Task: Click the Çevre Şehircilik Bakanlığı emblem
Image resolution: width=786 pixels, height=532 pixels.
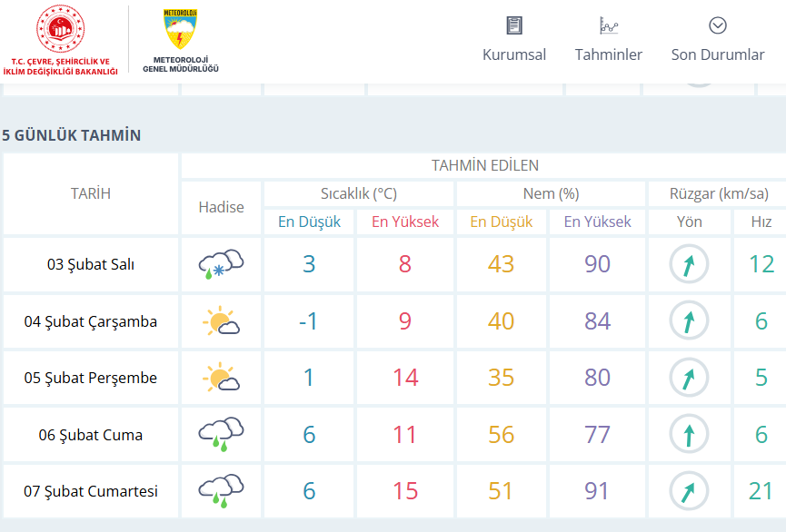Action: [x=60, y=32]
